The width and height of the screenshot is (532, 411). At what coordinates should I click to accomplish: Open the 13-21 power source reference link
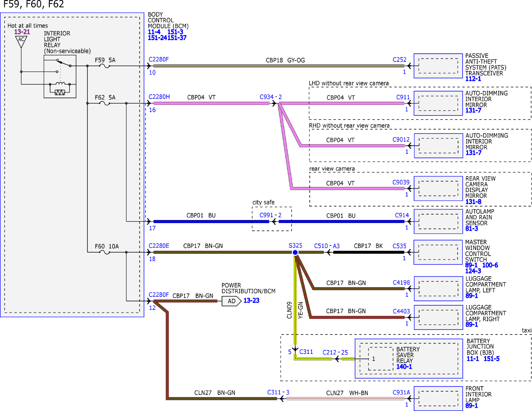tap(22, 32)
